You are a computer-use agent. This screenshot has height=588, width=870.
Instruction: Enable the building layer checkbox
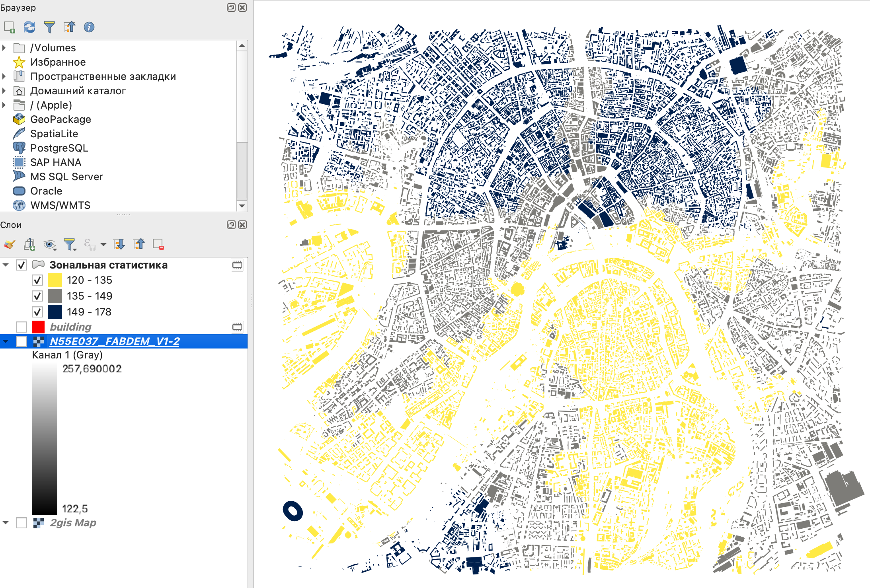click(x=21, y=327)
